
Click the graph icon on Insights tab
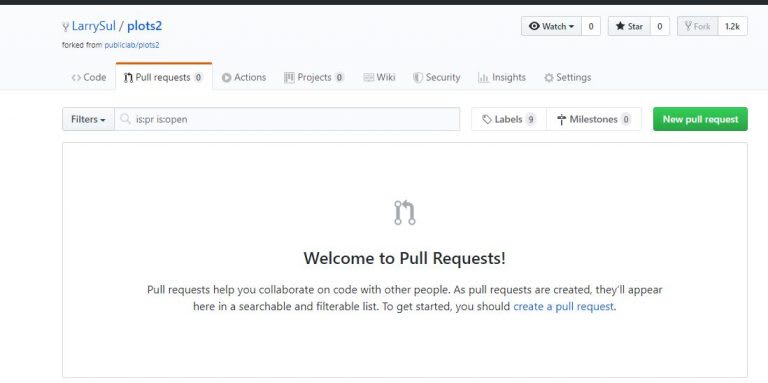483,77
